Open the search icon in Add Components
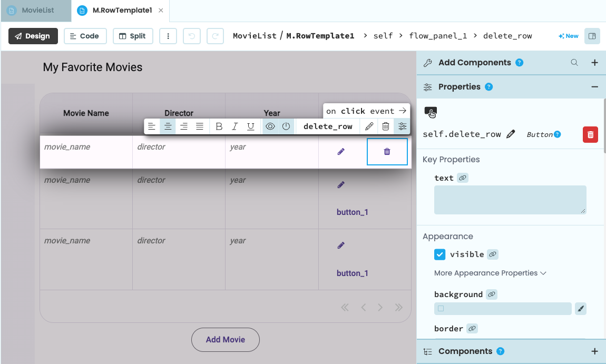The height and width of the screenshot is (364, 606). coord(573,62)
